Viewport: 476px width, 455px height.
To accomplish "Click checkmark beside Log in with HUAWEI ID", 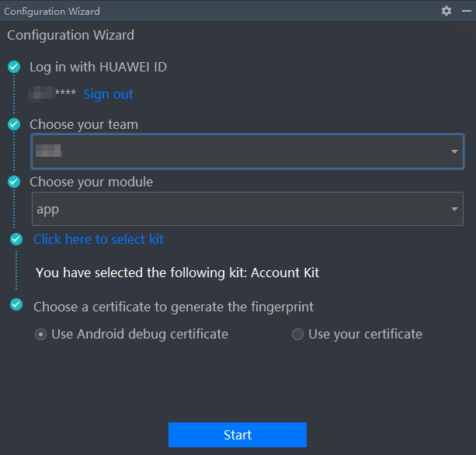I will coord(14,67).
